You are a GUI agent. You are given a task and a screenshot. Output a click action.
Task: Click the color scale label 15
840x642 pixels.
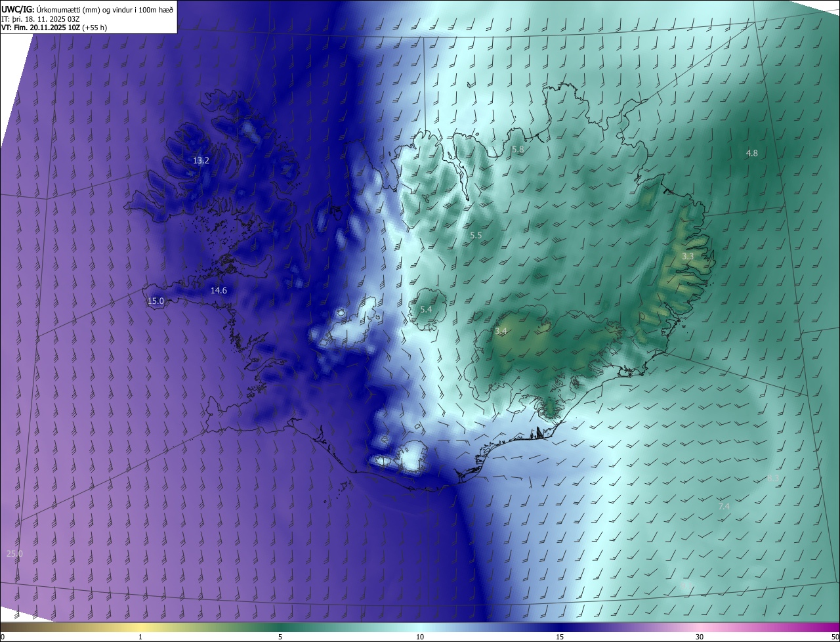click(560, 637)
